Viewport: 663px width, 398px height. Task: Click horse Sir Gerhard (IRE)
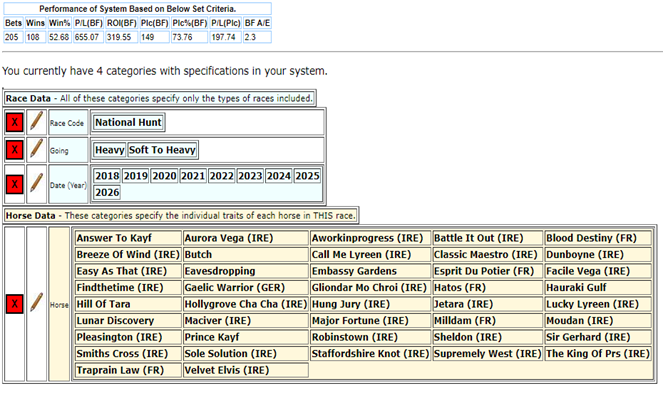coord(598,337)
